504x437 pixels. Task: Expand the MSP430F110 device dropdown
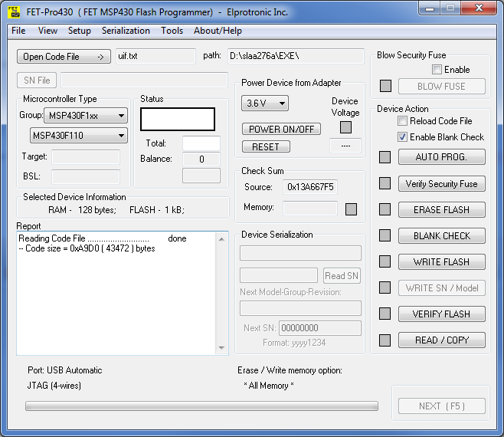(x=78, y=136)
